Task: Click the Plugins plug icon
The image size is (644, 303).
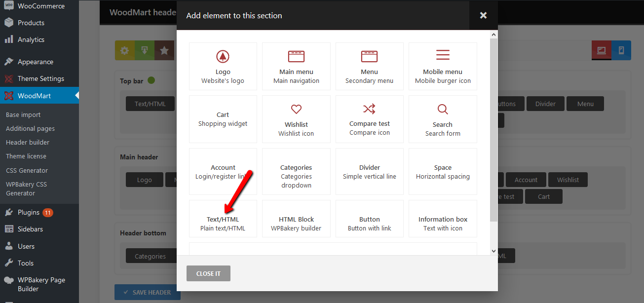Action: click(x=9, y=212)
